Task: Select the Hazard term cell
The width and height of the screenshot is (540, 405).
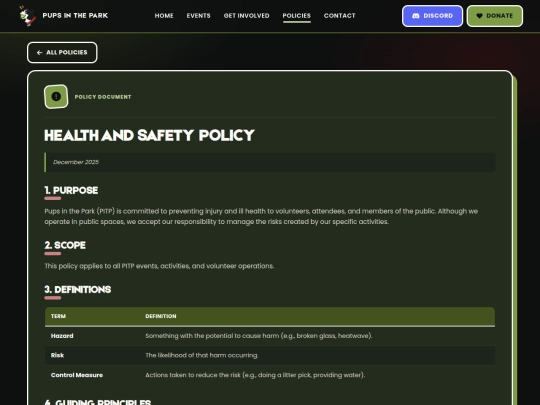Action: point(62,336)
